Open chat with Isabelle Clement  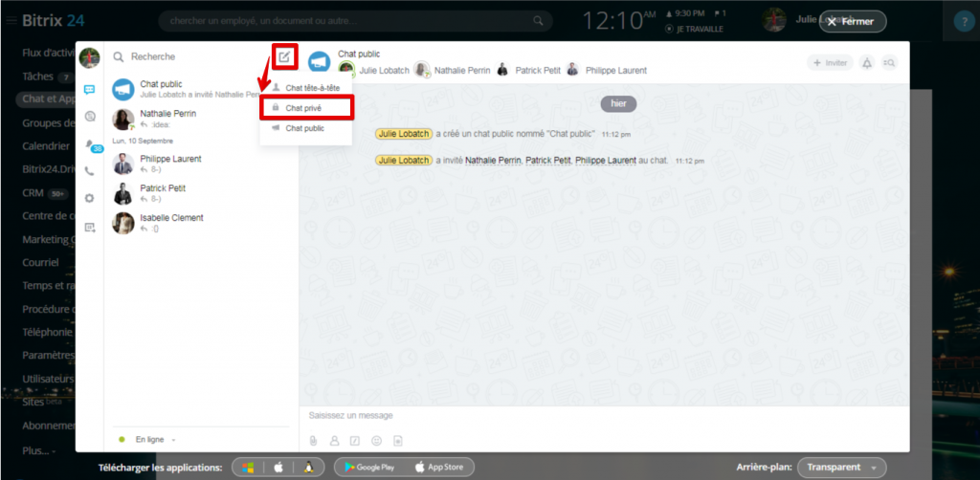tap(200, 223)
